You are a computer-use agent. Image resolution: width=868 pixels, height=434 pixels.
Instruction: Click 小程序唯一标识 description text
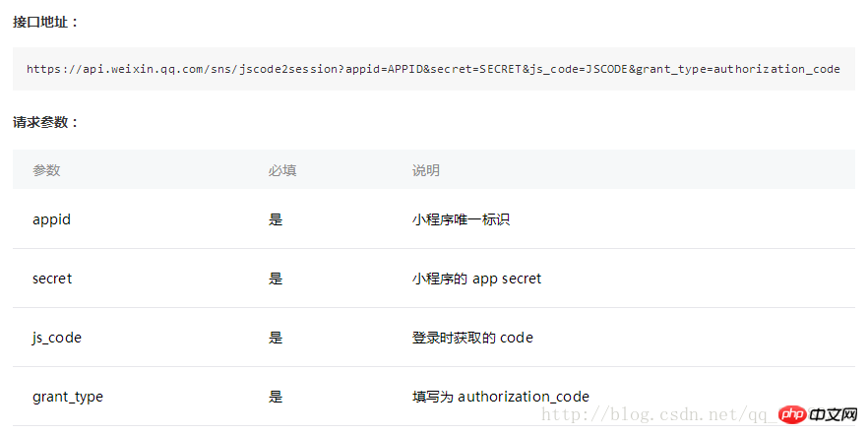(461, 219)
